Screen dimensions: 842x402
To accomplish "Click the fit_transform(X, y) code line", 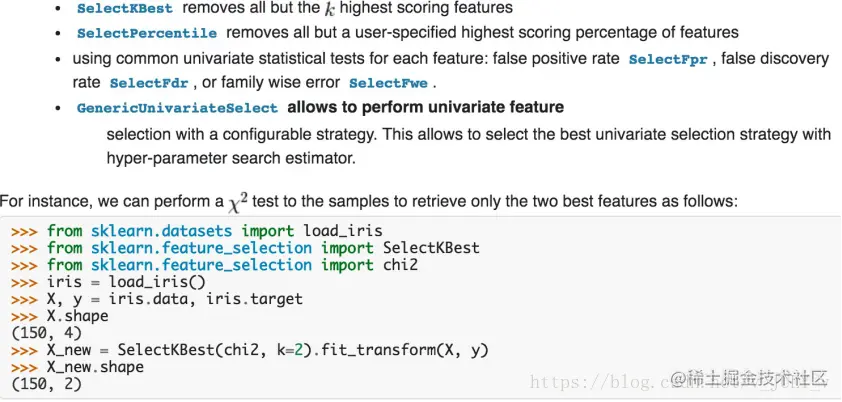I will [250, 350].
